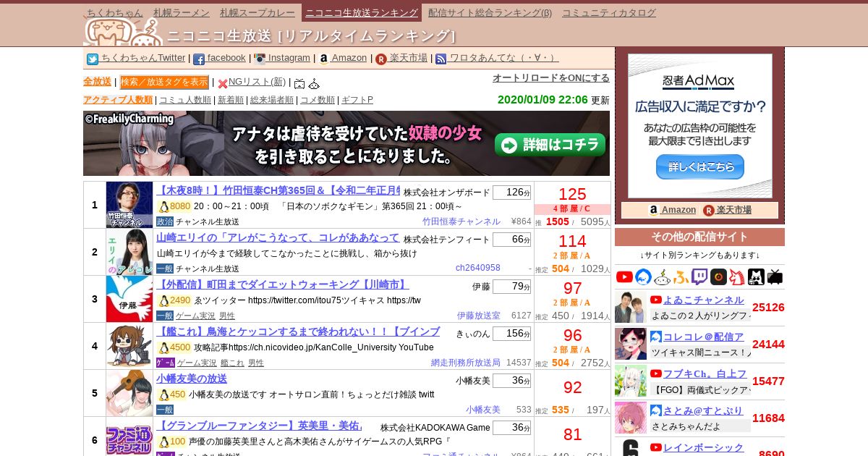This screenshot has width=868, height=456.
Task: Click the coin icon next to 2490
Action: tap(163, 300)
